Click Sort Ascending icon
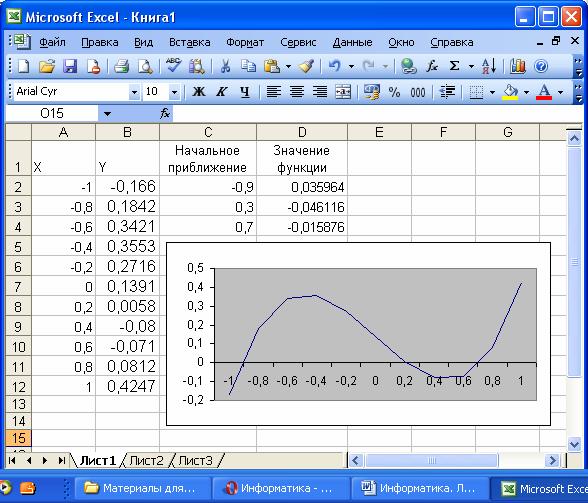588x503 pixels. 489,66
